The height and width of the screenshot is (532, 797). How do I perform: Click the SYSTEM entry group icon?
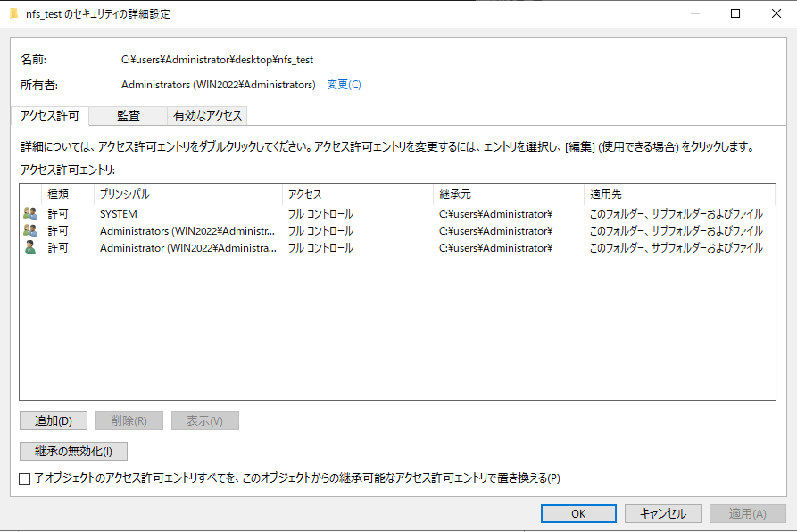(30, 214)
